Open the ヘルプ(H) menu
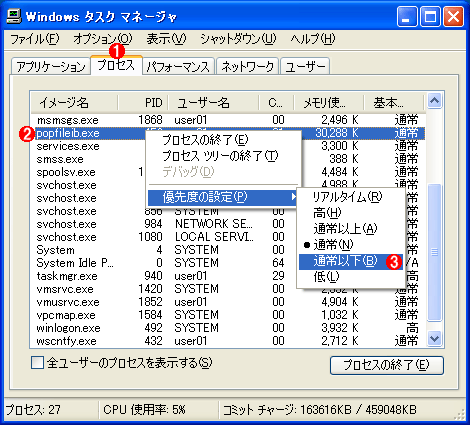The width and height of the screenshot is (470, 425). tap(312, 39)
